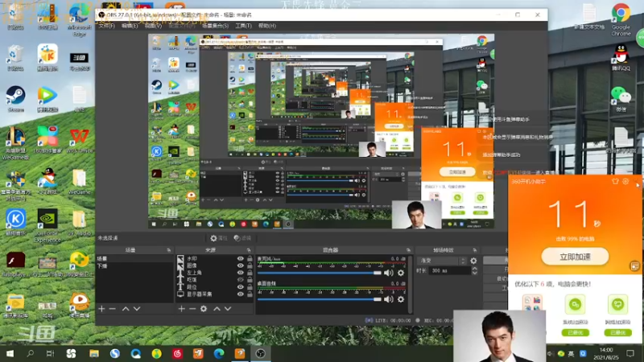The image size is (644, 362).
Task: Click OBS Studio icon in taskbar
Action: [x=260, y=353]
